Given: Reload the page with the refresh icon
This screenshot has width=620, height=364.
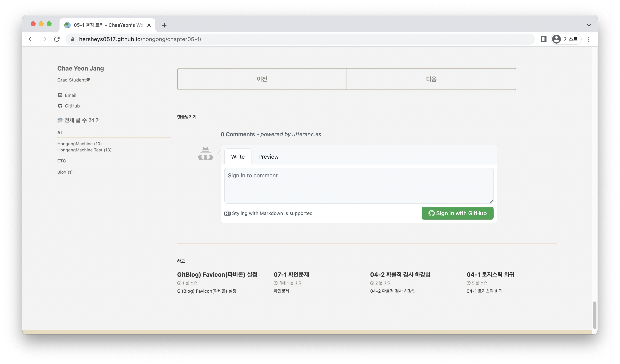Looking at the screenshot, I should click(x=57, y=39).
